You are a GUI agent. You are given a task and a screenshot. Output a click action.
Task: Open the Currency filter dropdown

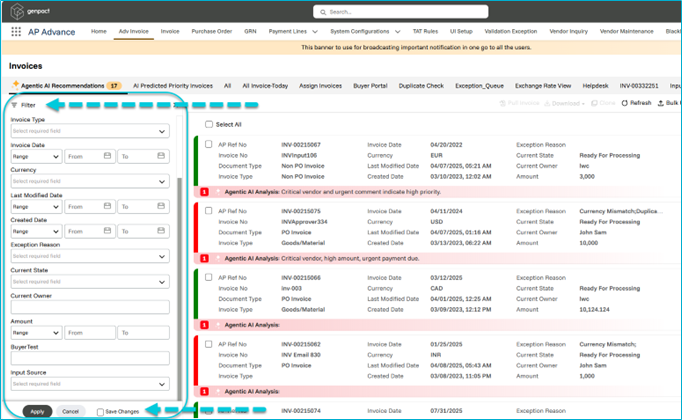click(89, 182)
